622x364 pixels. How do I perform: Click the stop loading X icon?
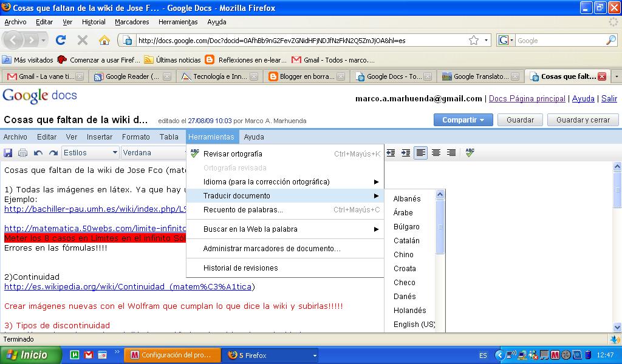click(83, 40)
